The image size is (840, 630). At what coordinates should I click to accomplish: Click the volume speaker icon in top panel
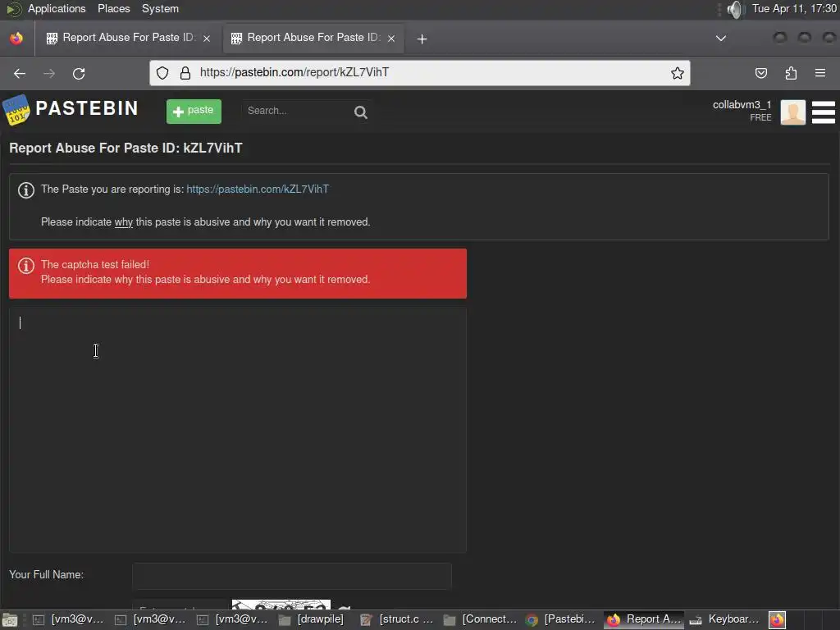(x=736, y=9)
